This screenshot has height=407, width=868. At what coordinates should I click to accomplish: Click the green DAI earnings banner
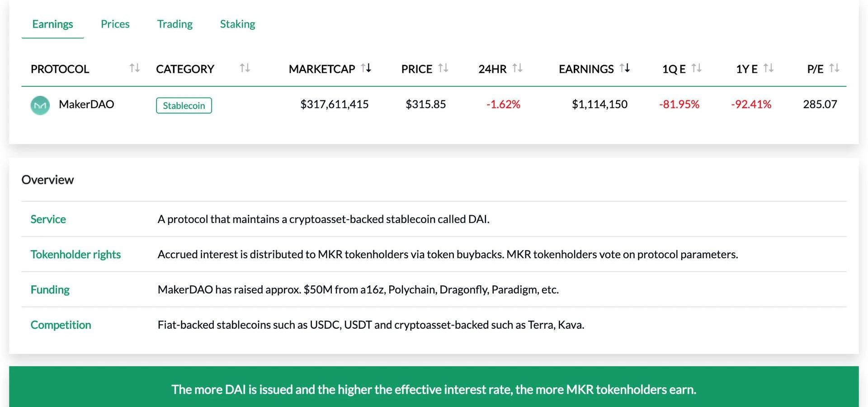[x=434, y=389]
